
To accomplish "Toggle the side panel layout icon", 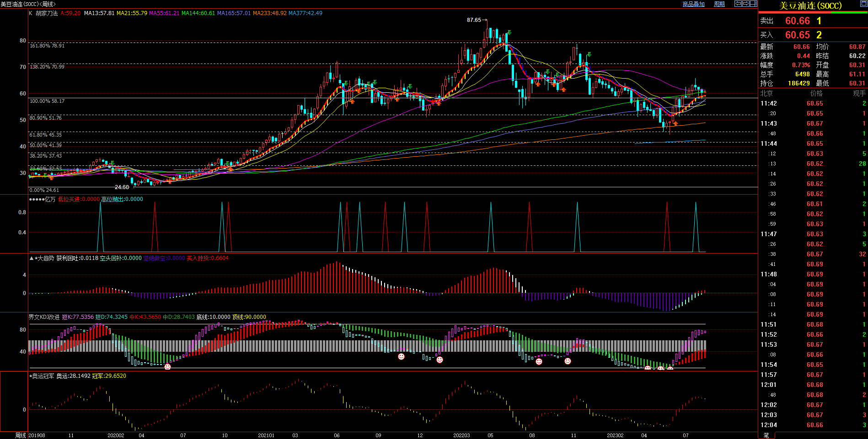I will pos(754,4).
